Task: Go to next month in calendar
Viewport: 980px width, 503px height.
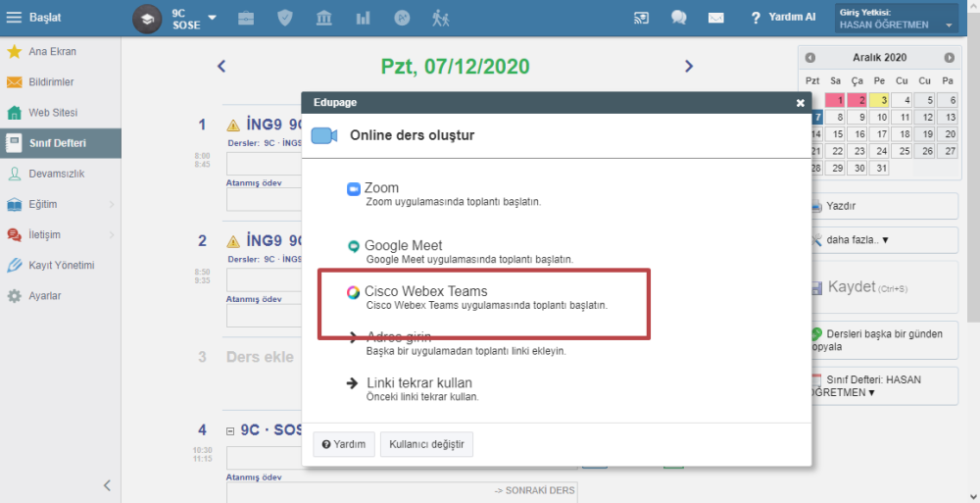Action: point(950,58)
